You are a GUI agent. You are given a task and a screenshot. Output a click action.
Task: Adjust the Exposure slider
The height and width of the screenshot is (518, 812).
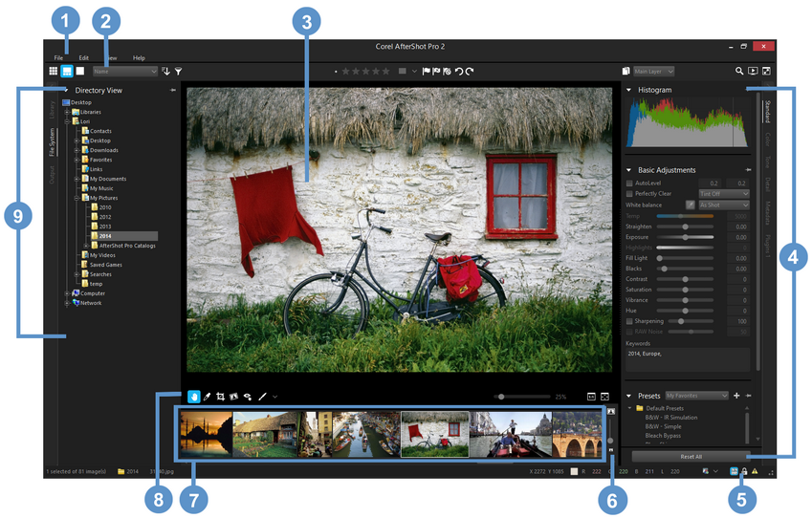pyautogui.click(x=685, y=236)
